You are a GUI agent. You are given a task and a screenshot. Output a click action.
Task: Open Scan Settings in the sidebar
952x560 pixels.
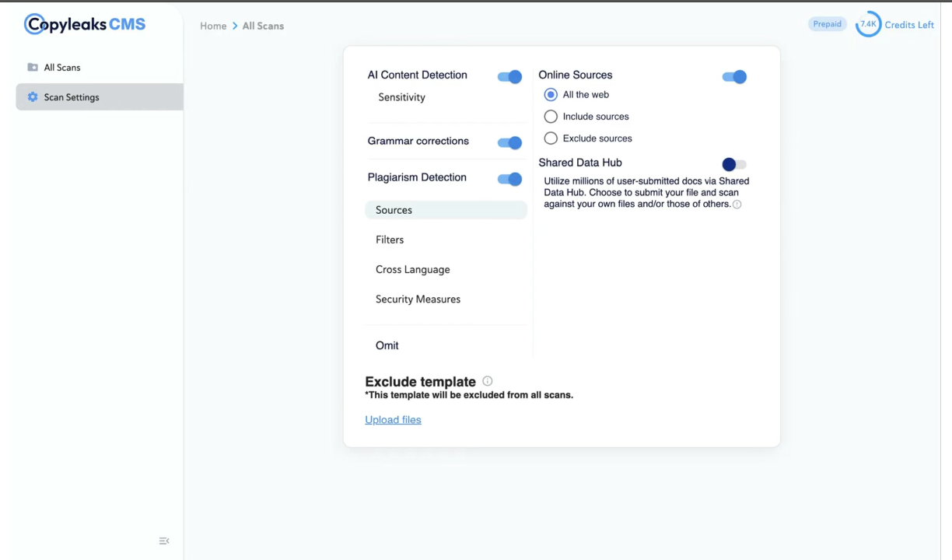click(100, 97)
